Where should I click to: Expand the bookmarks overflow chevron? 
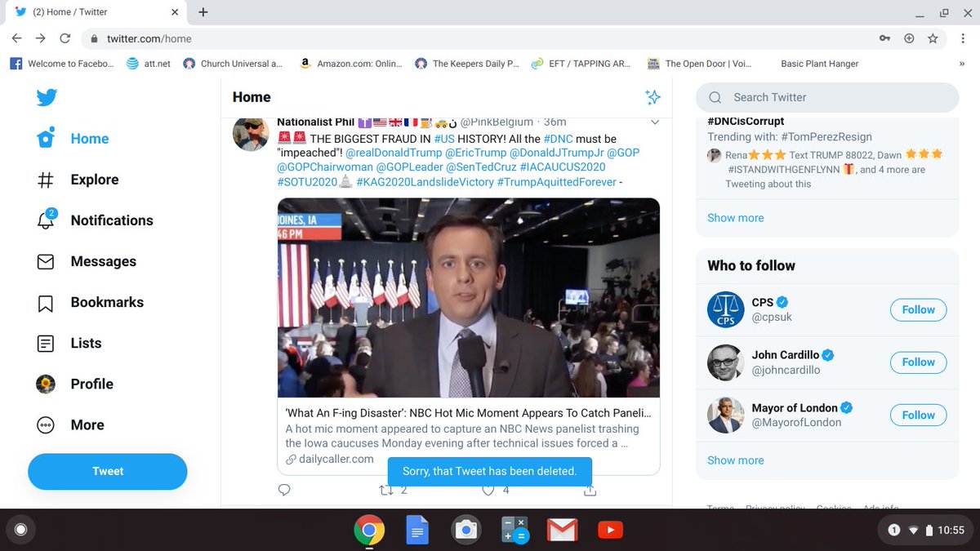[961, 64]
